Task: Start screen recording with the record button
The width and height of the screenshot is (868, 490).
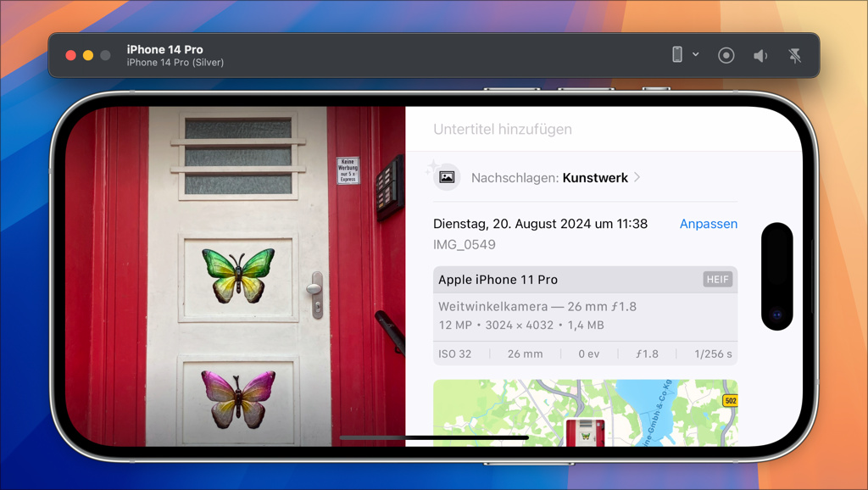Action: point(726,55)
